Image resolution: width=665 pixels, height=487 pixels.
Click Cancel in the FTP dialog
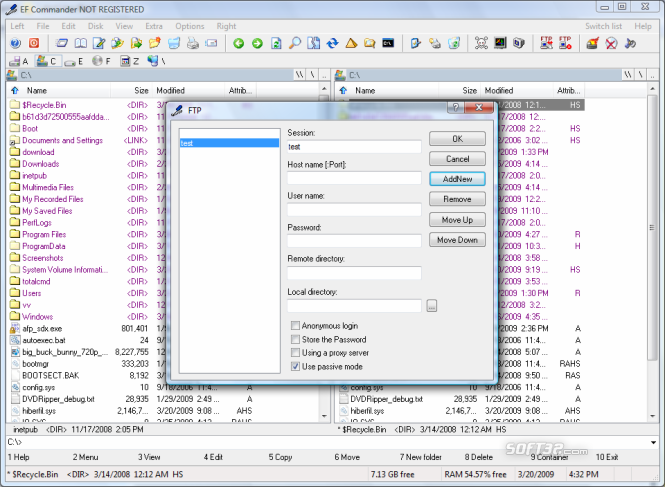457,159
